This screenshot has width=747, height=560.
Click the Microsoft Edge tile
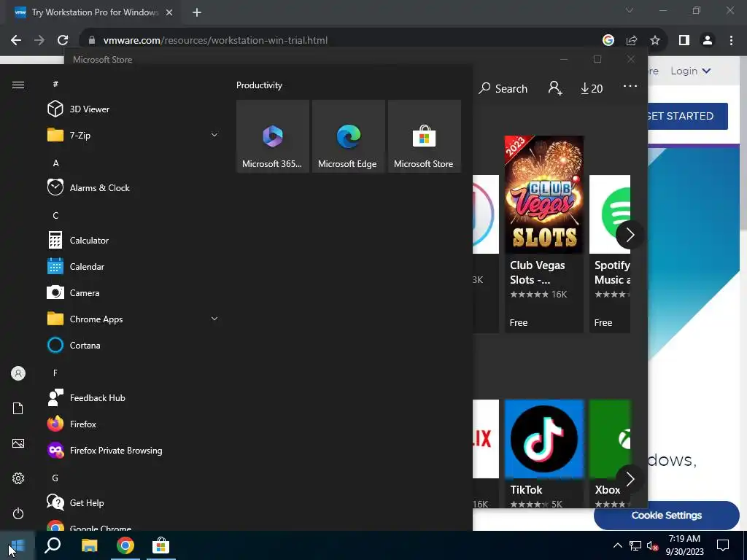348,136
